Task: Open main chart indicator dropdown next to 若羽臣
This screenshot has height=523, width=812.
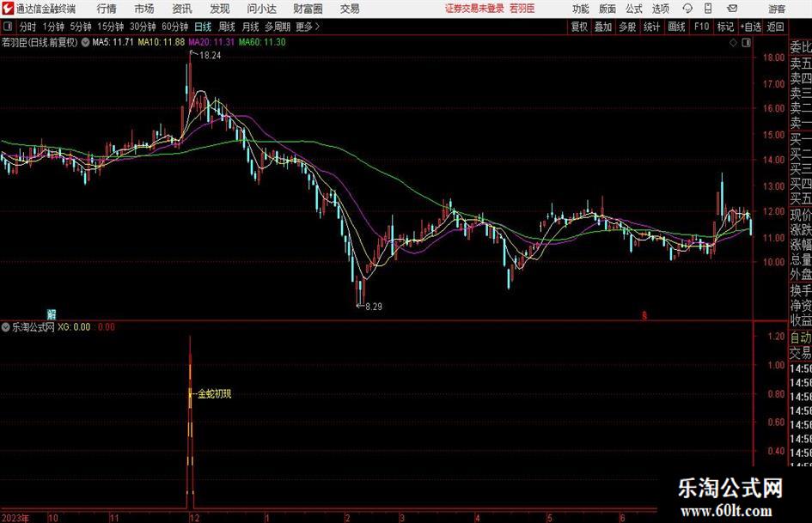Action: [85, 42]
